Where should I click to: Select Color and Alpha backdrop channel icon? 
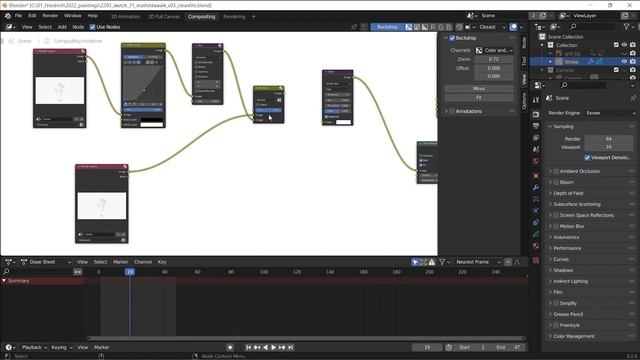pos(409,27)
